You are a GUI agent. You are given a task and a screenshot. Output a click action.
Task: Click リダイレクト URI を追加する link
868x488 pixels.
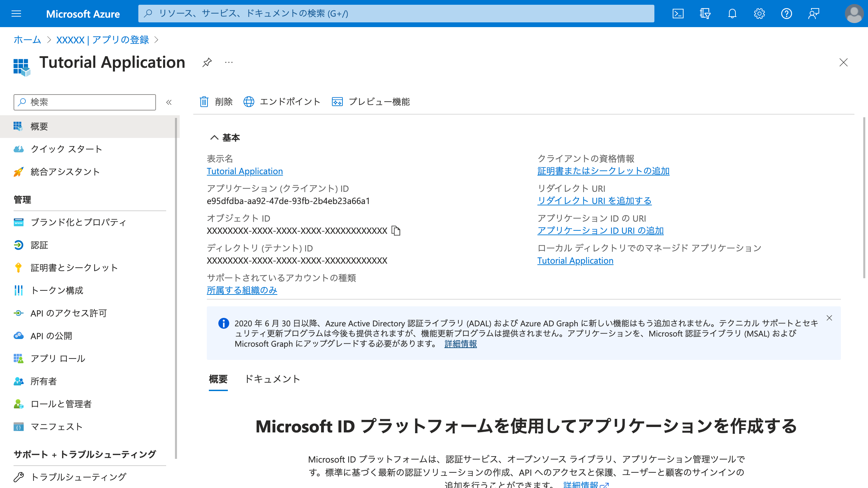[x=594, y=201]
